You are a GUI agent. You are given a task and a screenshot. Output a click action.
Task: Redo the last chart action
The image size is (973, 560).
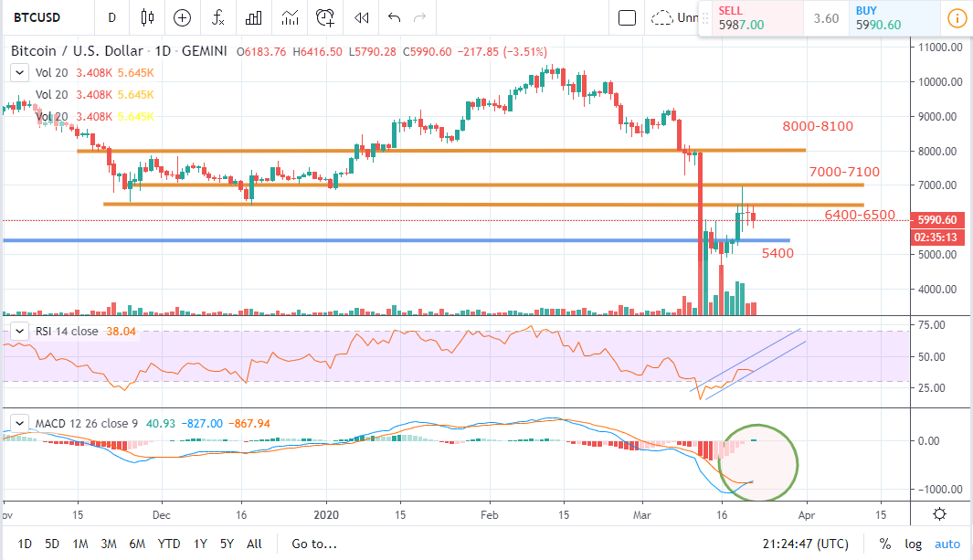point(420,17)
